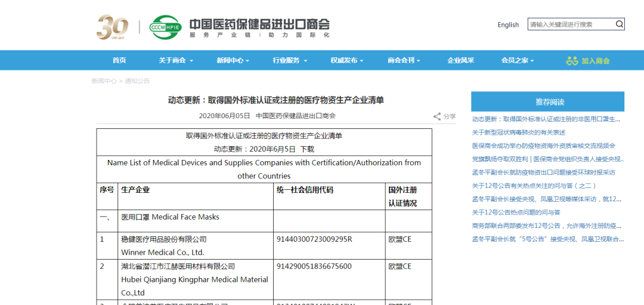The image size is (644, 305).
Task: Focus the keyword search input field
Action: coord(571,24)
